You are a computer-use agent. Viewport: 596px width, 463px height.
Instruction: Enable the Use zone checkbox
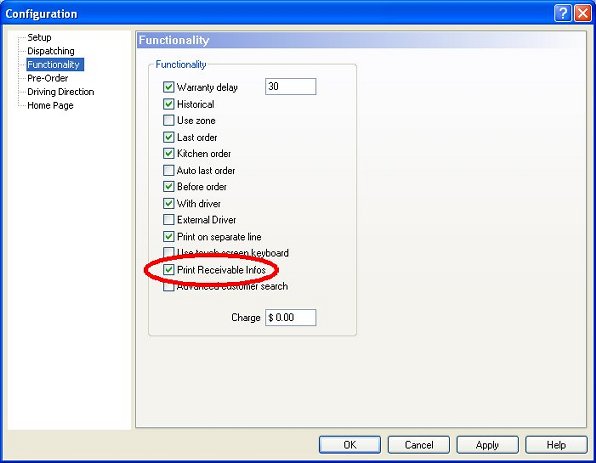tap(168, 121)
